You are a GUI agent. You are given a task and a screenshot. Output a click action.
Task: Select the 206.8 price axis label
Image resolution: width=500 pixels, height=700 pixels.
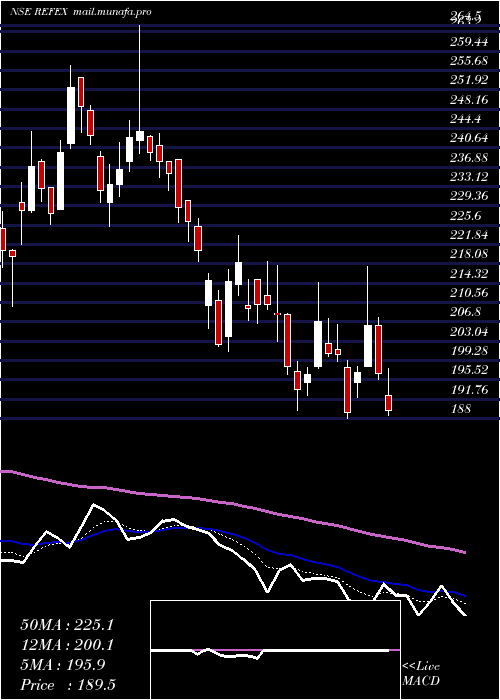pyautogui.click(x=465, y=312)
